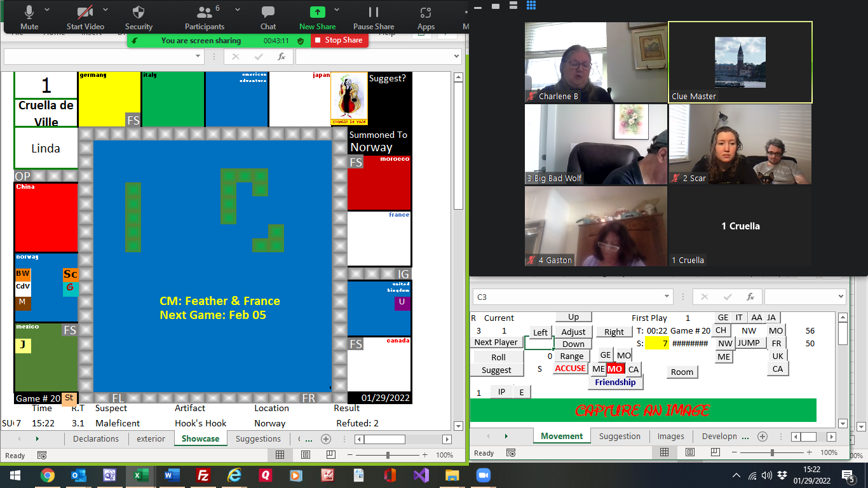
Task: Expand formula bar in Movement workbook
Action: click(x=841, y=297)
